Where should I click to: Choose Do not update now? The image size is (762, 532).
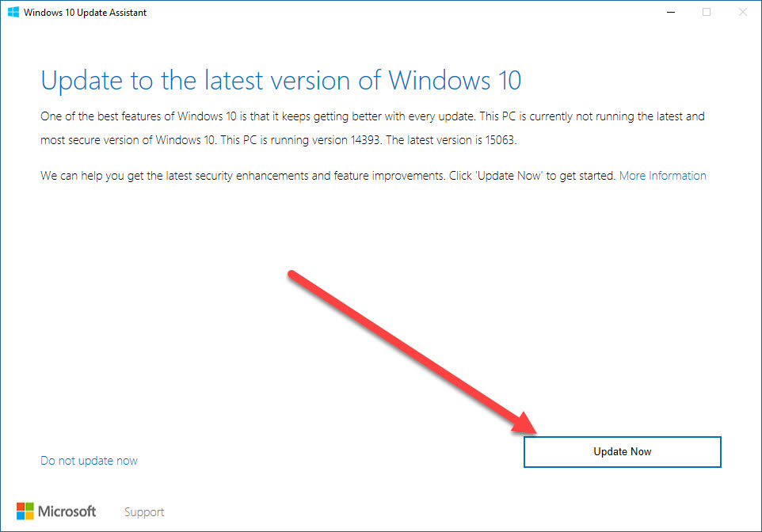(89, 461)
